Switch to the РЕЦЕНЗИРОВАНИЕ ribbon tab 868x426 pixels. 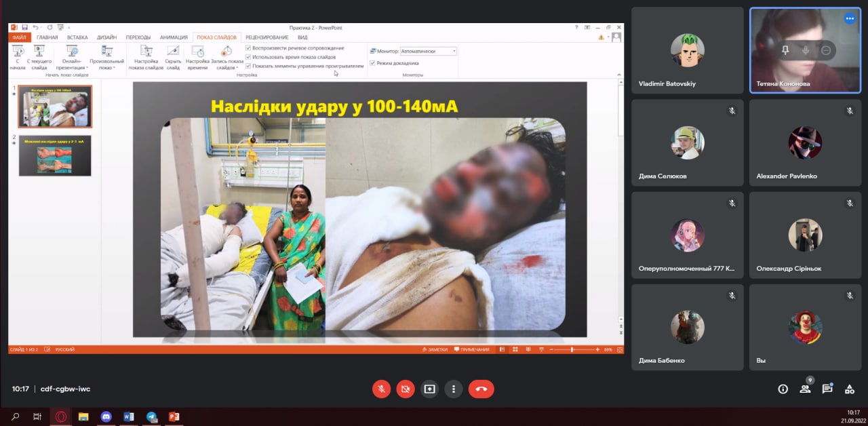267,37
